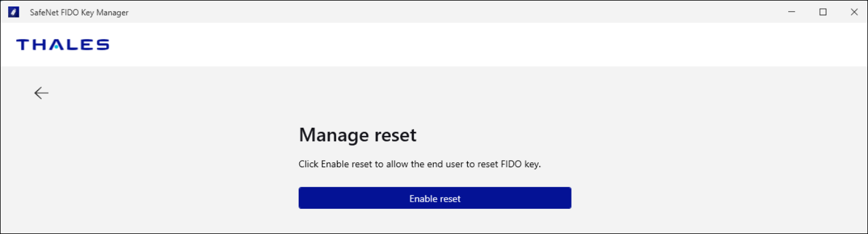This screenshot has width=868, height=234.
Task: Click the THALES logo in header
Action: tap(63, 45)
